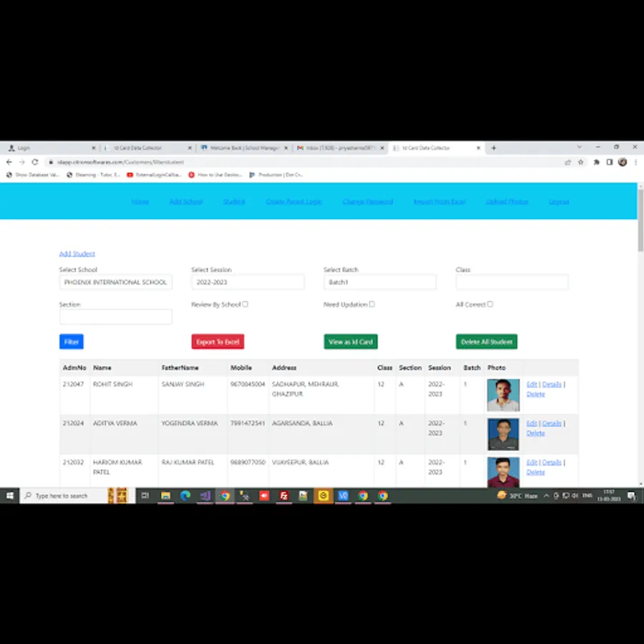Expand the Select Batch dropdown
644x644 pixels.
coord(380,282)
